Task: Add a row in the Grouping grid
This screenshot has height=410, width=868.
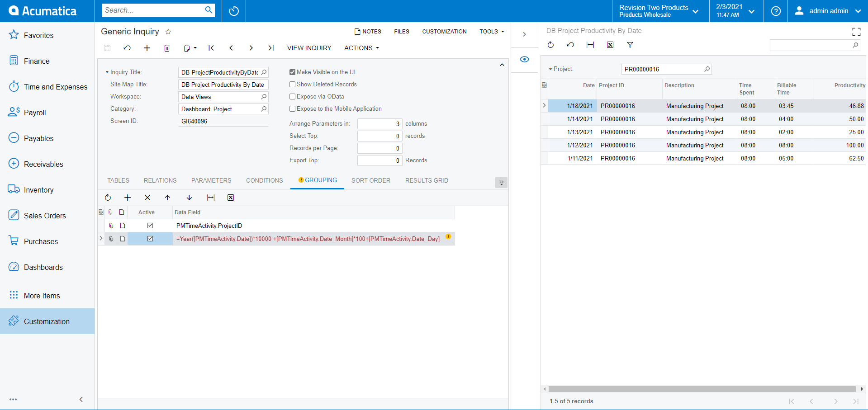Action: tap(128, 198)
